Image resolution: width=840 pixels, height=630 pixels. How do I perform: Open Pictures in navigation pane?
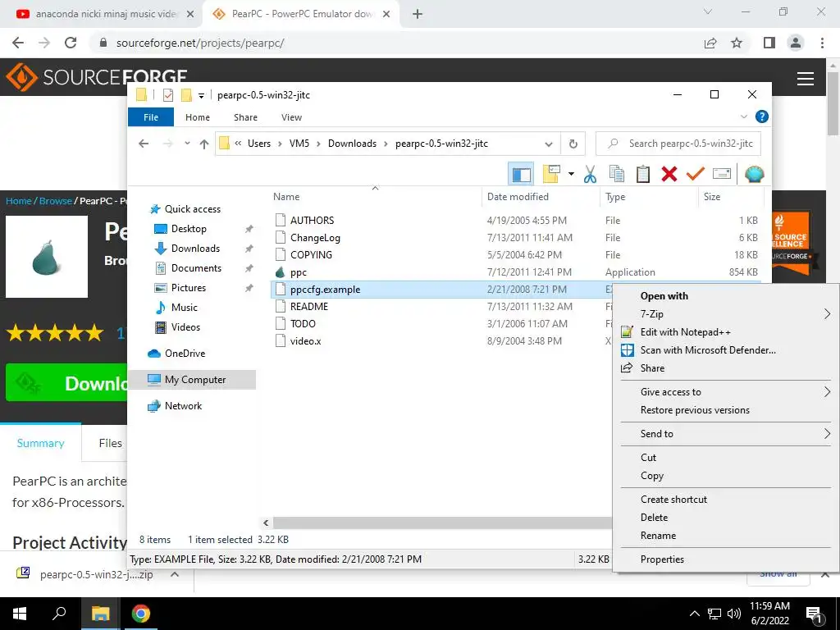click(x=189, y=288)
